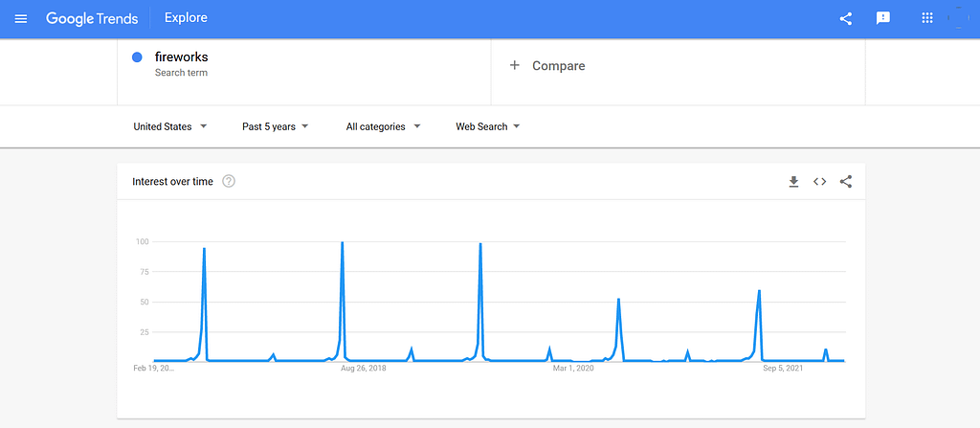Select the Explore header label

186,18
